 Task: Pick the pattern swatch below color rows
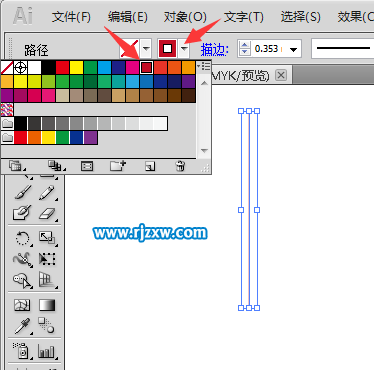(x=7, y=109)
